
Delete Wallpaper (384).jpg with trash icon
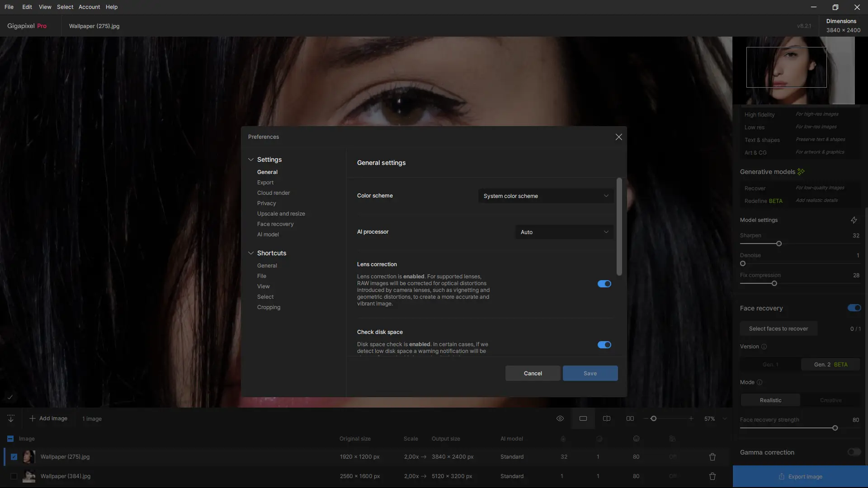(712, 476)
